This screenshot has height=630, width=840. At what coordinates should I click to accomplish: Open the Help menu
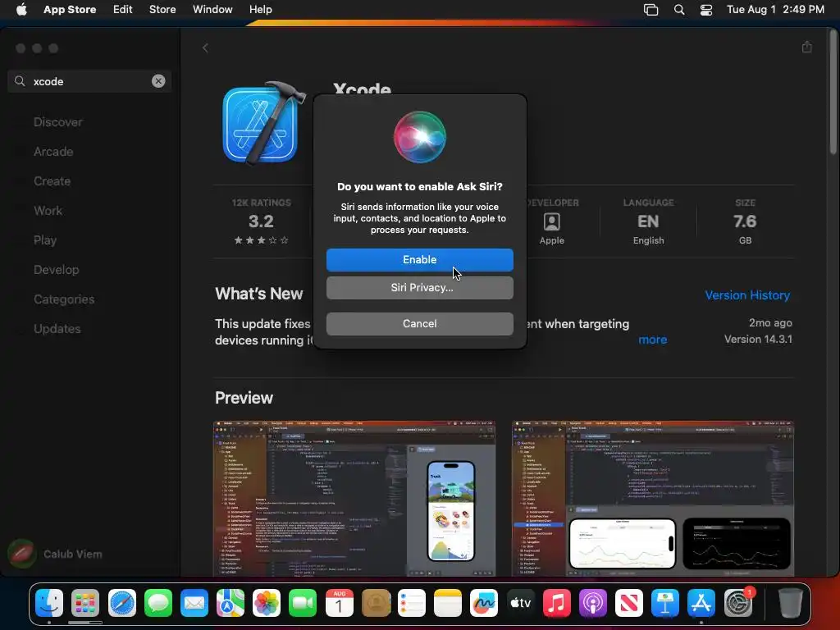click(260, 10)
